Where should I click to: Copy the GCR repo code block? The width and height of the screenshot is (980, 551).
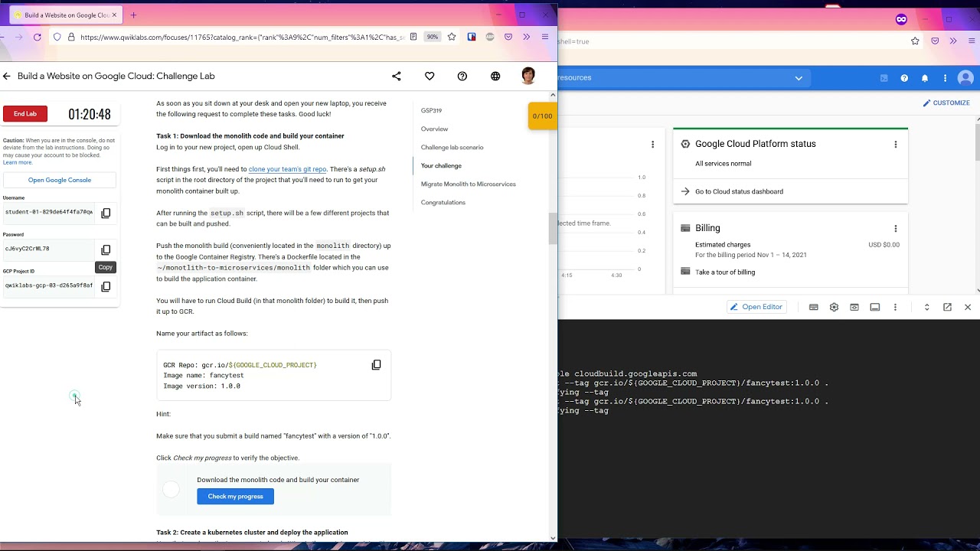click(376, 365)
